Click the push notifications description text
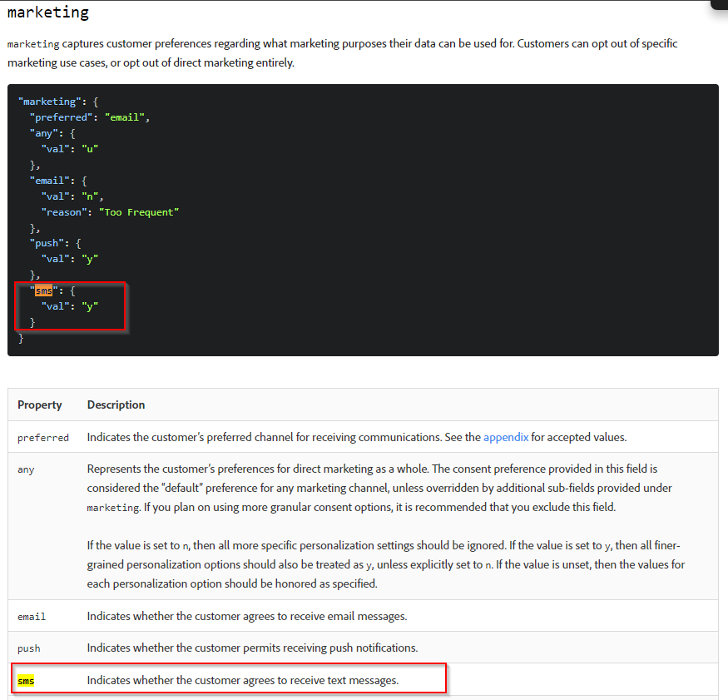 [252, 648]
